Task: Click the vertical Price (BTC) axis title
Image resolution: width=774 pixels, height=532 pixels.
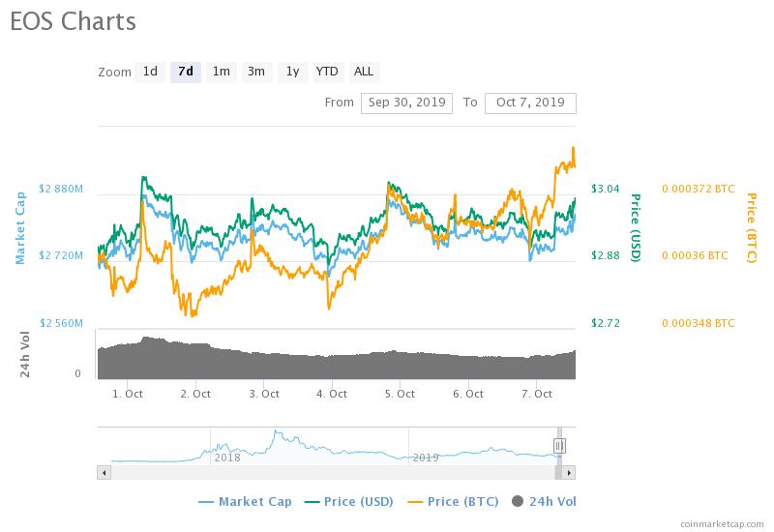Action: (752, 227)
